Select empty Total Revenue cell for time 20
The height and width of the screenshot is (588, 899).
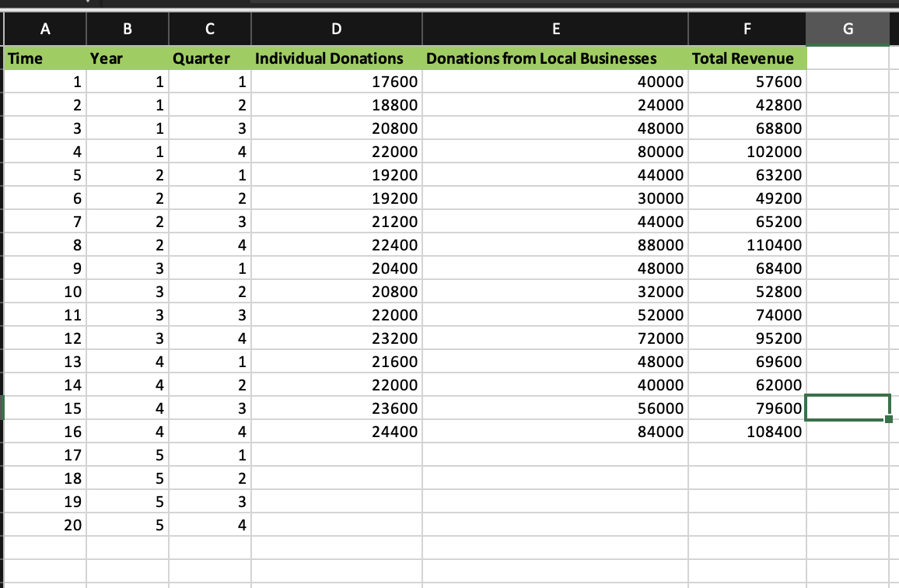tap(747, 525)
